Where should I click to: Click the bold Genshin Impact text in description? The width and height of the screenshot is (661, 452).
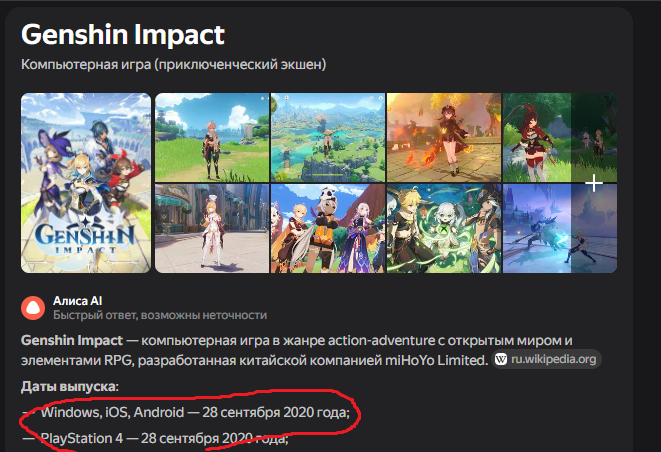[72, 340]
